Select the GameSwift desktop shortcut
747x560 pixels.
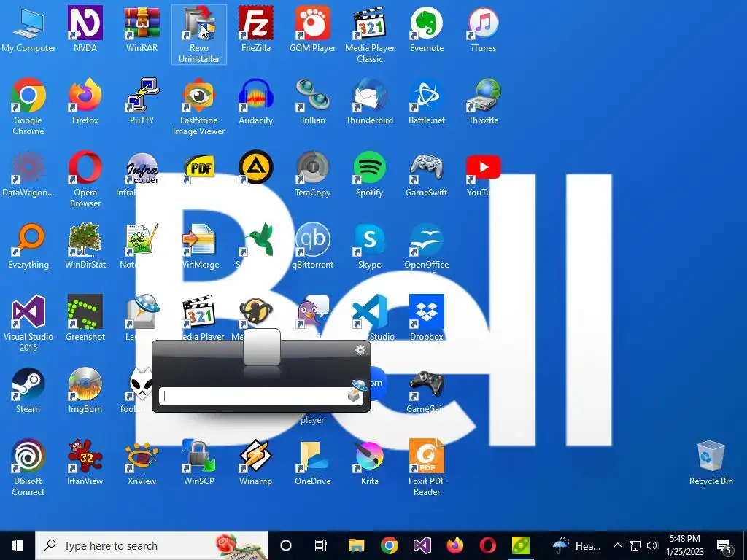[x=426, y=174]
